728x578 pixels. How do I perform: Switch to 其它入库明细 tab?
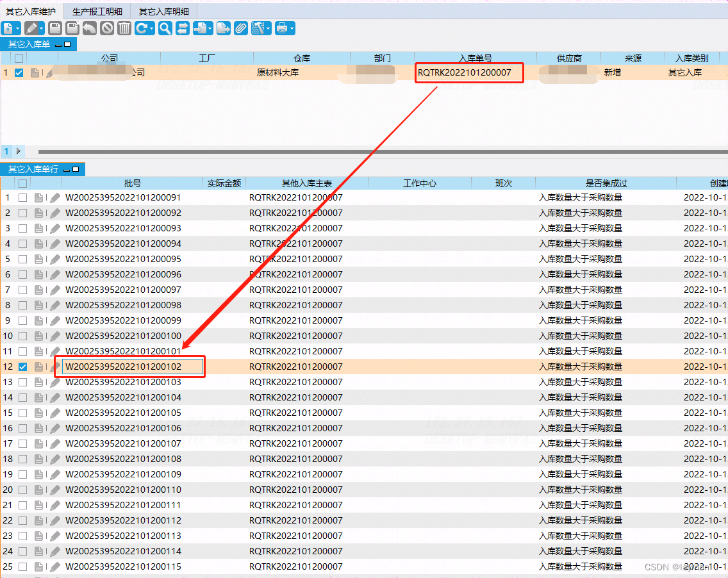pyautogui.click(x=164, y=11)
